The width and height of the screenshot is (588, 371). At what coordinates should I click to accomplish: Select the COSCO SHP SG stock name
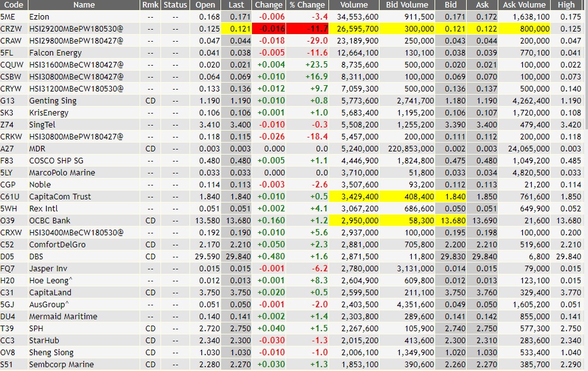coord(56,161)
